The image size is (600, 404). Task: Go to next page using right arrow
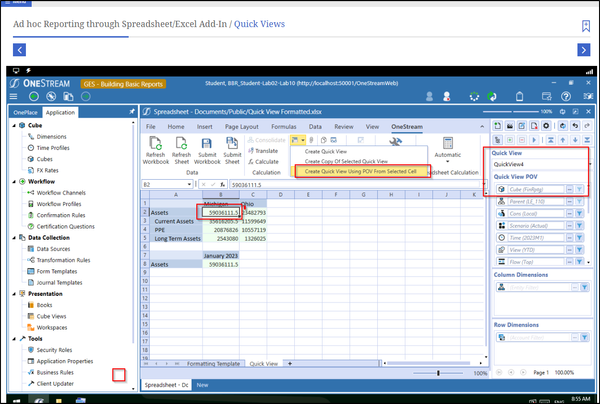(x=584, y=49)
